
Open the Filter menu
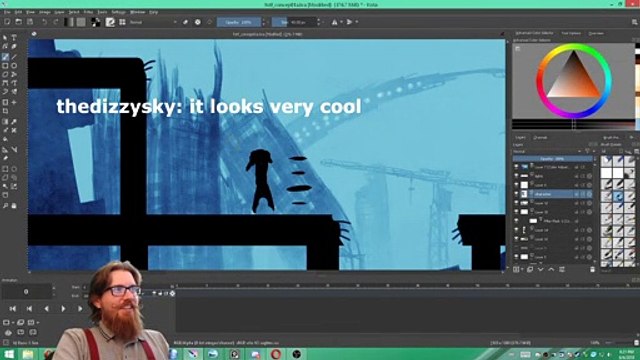[88, 12]
